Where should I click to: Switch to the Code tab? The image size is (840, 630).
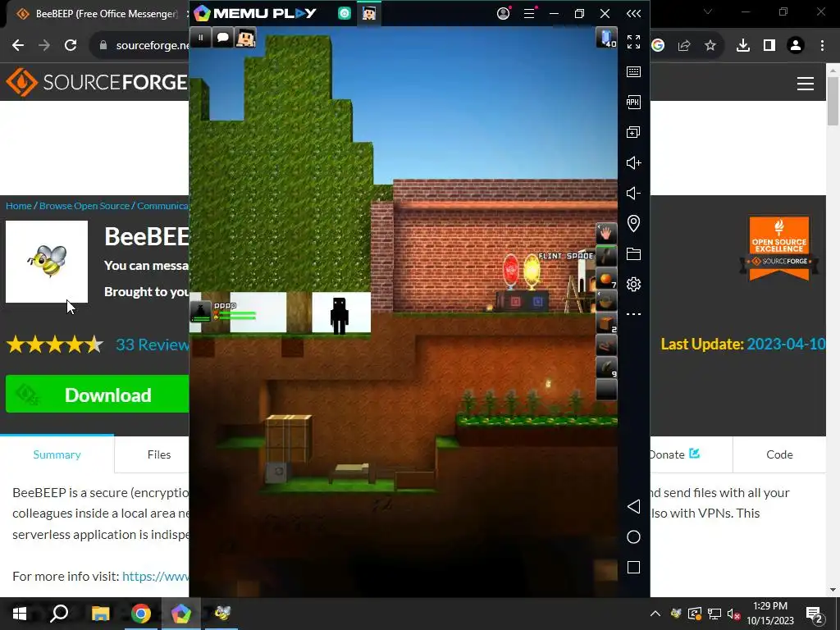click(x=779, y=454)
